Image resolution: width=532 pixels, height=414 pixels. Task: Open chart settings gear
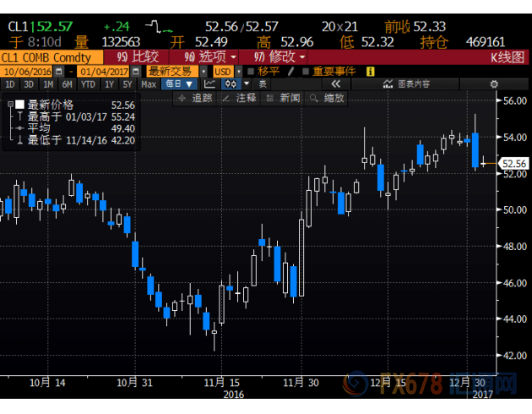point(494,84)
